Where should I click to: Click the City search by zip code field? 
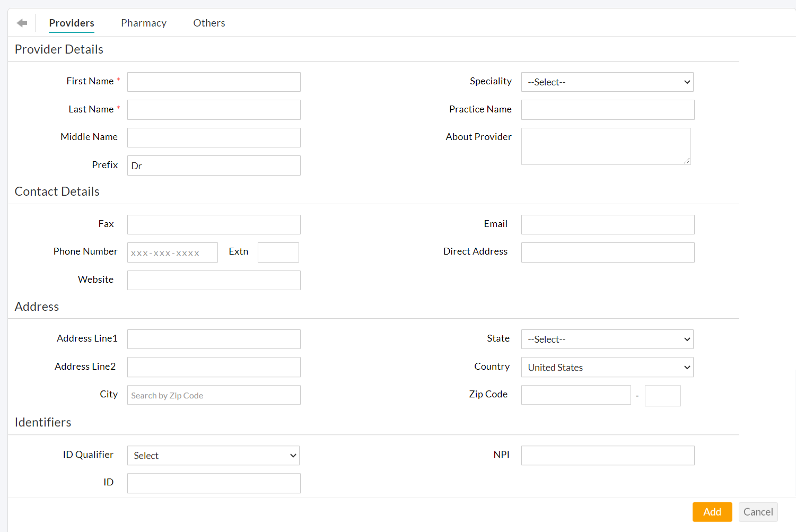213,395
